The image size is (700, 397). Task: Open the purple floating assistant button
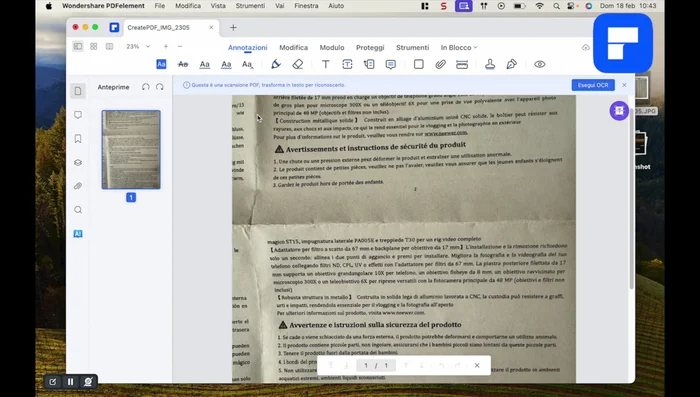click(x=619, y=111)
